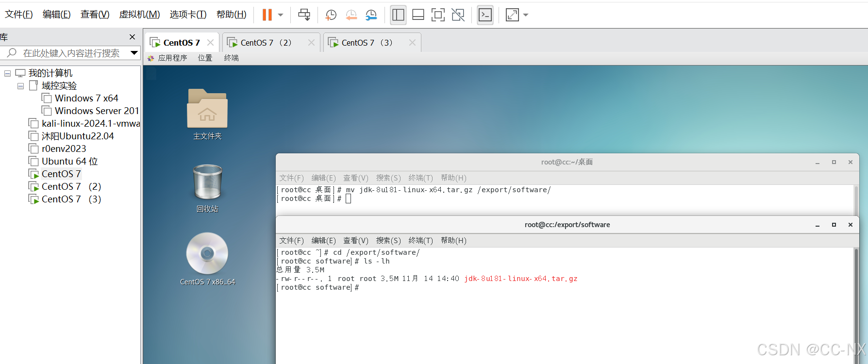Click the /export/software terminal vertical scrollbar

pyautogui.click(x=856, y=306)
